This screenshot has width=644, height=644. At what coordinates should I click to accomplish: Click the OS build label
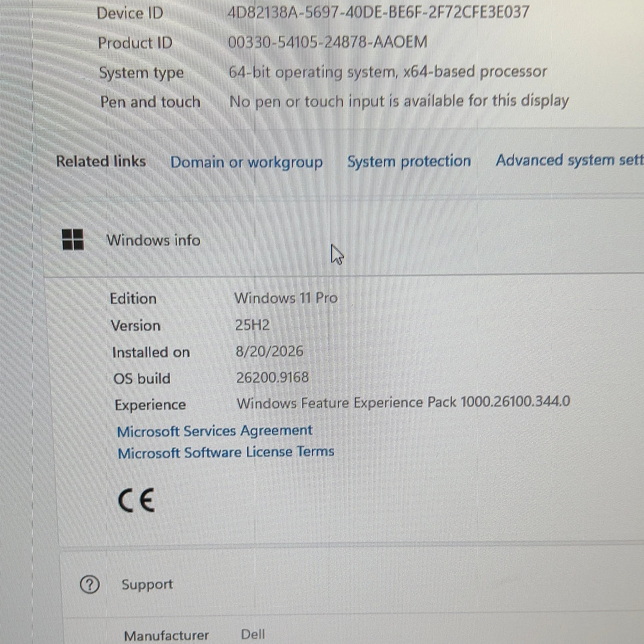click(142, 378)
